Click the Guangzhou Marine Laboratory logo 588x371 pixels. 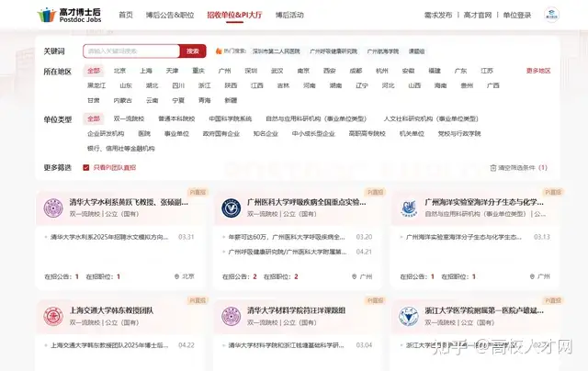click(407, 208)
